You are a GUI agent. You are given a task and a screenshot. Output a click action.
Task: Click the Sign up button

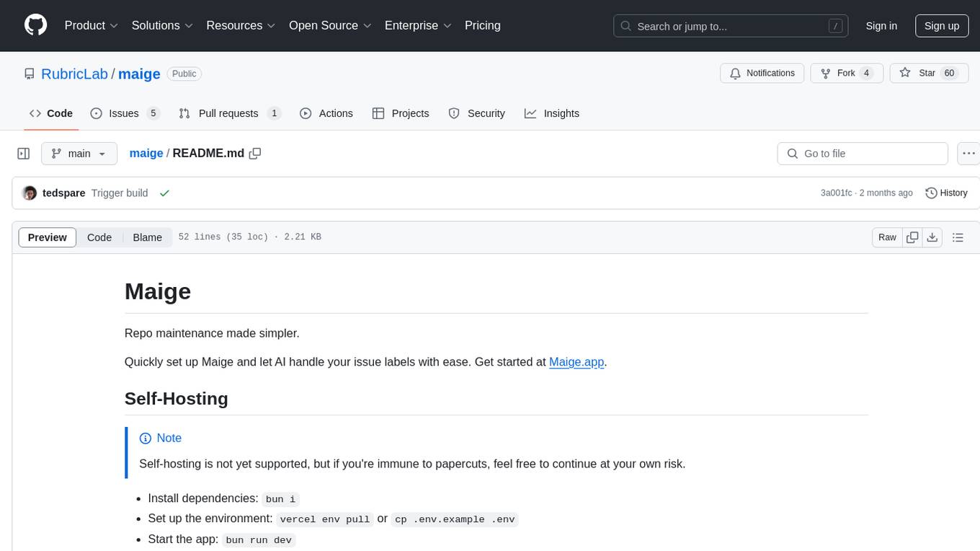pyautogui.click(x=942, y=26)
